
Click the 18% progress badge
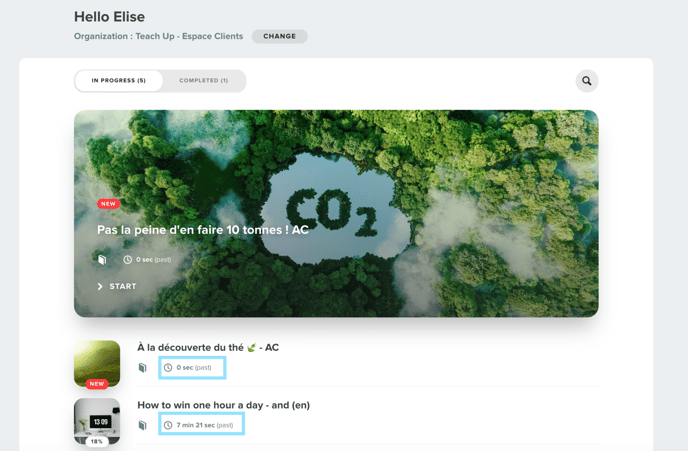click(97, 441)
